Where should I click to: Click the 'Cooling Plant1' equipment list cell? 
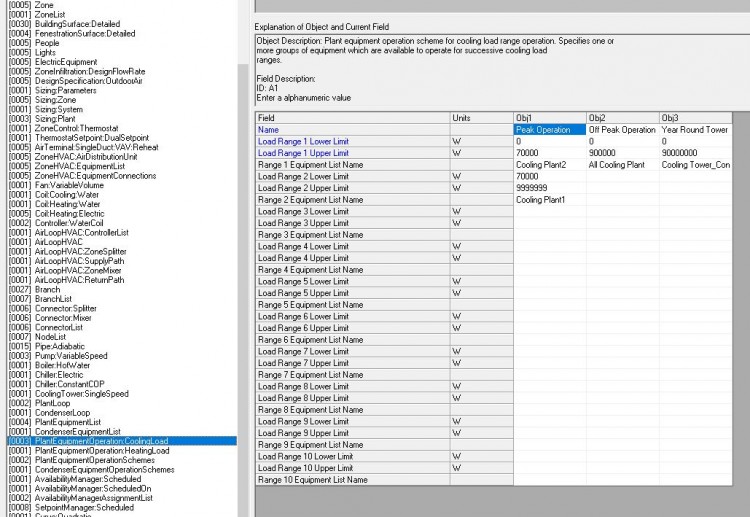coord(548,200)
